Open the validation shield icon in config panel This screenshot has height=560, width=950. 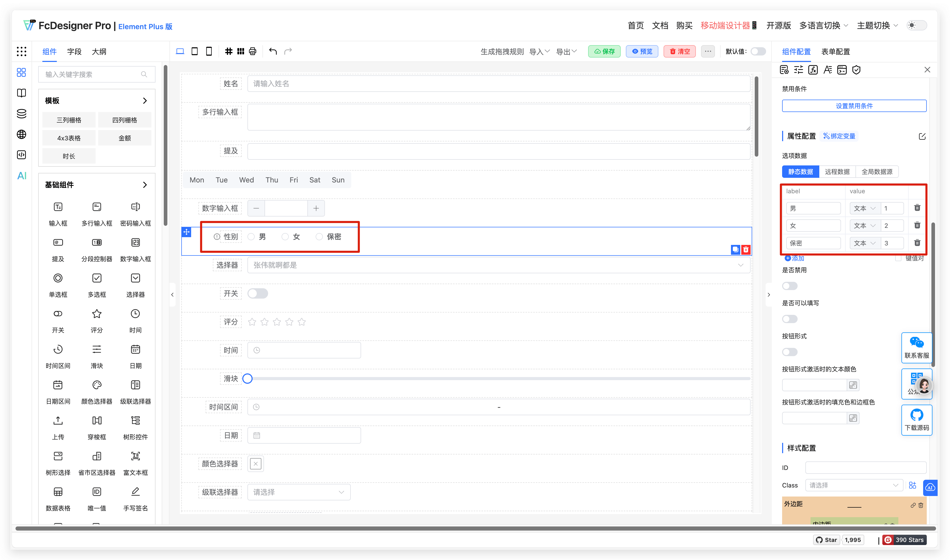[856, 70]
